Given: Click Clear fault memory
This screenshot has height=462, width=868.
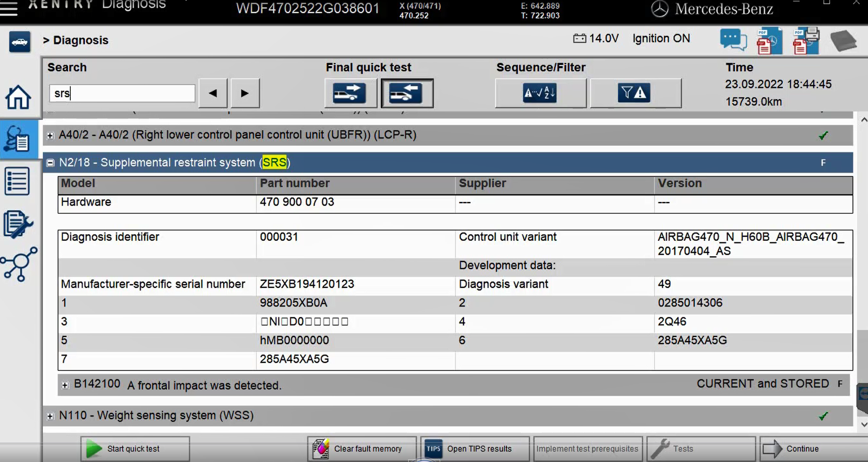Looking at the screenshot, I should (362, 449).
